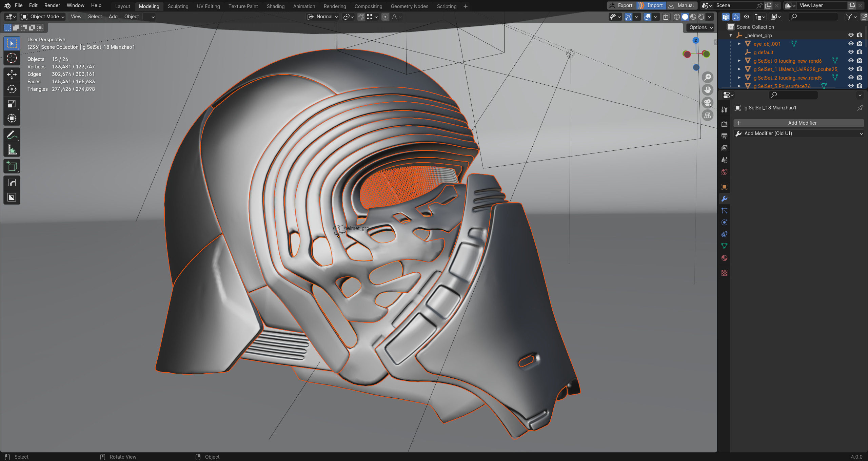
Task: Open the Geometry Nodes workspace tab
Action: click(409, 6)
